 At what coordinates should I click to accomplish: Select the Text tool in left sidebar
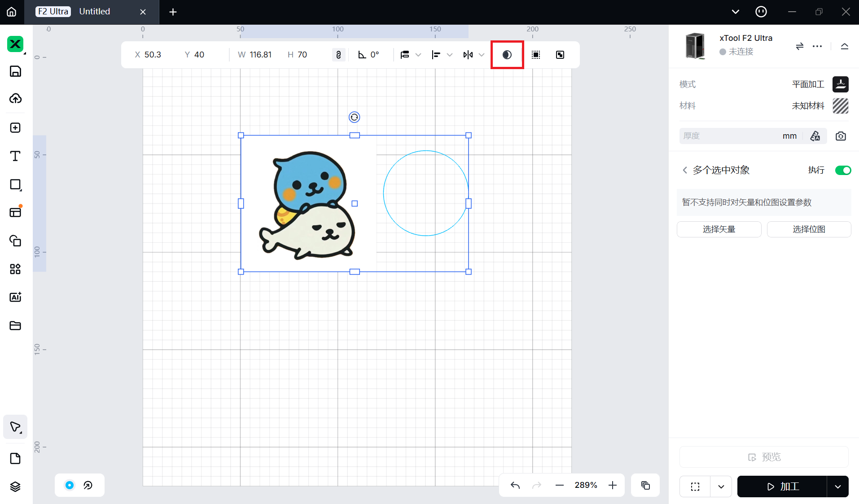coord(15,156)
